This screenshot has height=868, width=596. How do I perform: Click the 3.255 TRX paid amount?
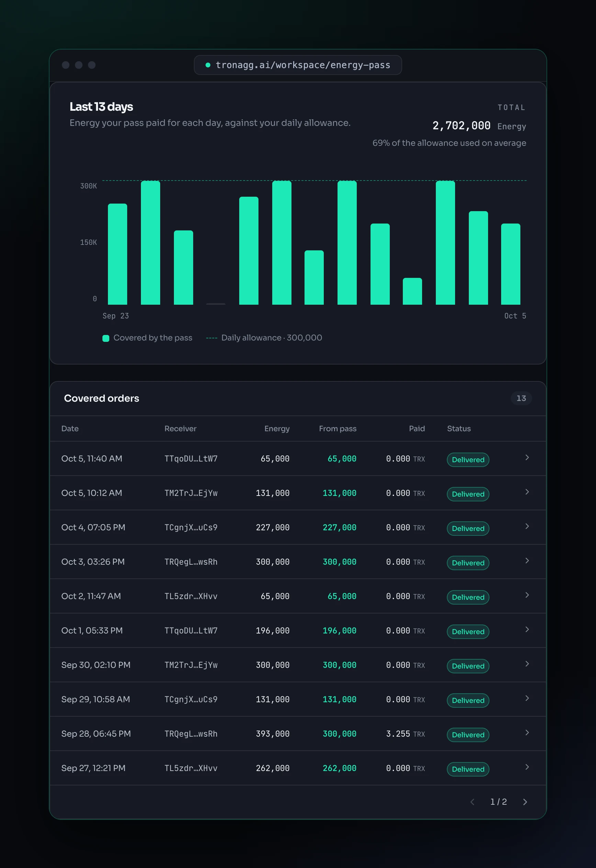(x=406, y=734)
